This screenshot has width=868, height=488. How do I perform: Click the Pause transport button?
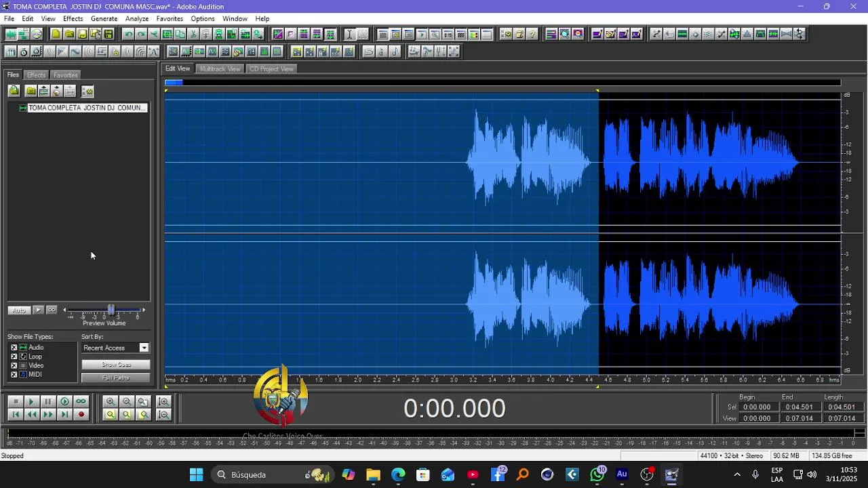[48, 401]
